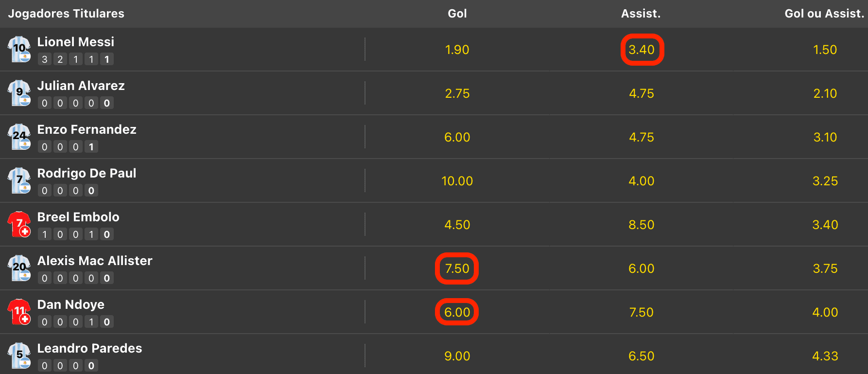Viewport: 868px width, 374px height.
Task: Click Julian Alvarez's number 9 jersey icon
Action: pyautogui.click(x=19, y=93)
